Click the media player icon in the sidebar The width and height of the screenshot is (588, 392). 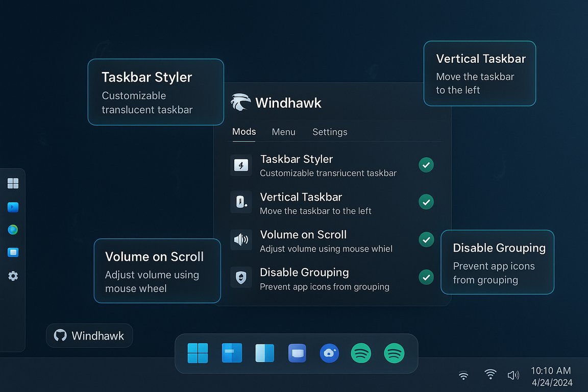[13, 207]
